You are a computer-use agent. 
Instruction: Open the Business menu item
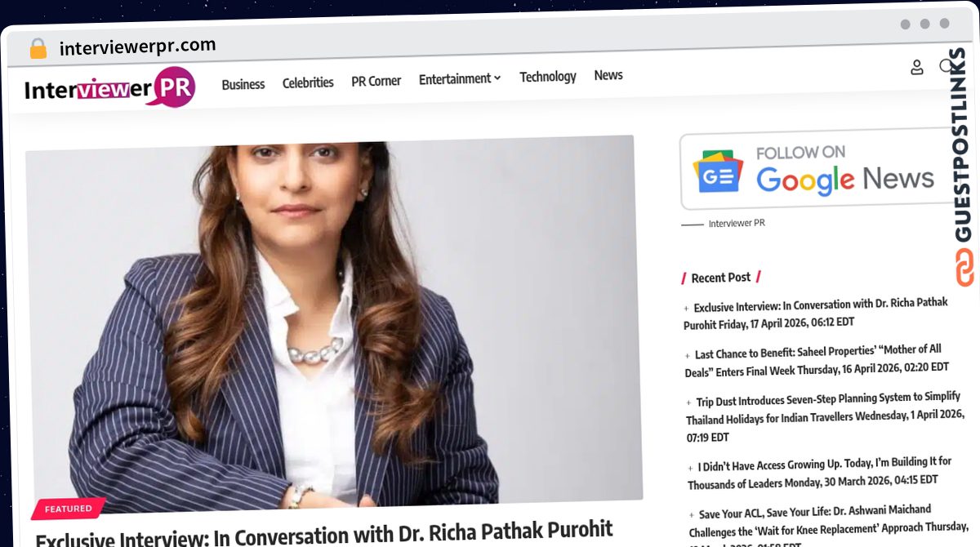pos(243,84)
